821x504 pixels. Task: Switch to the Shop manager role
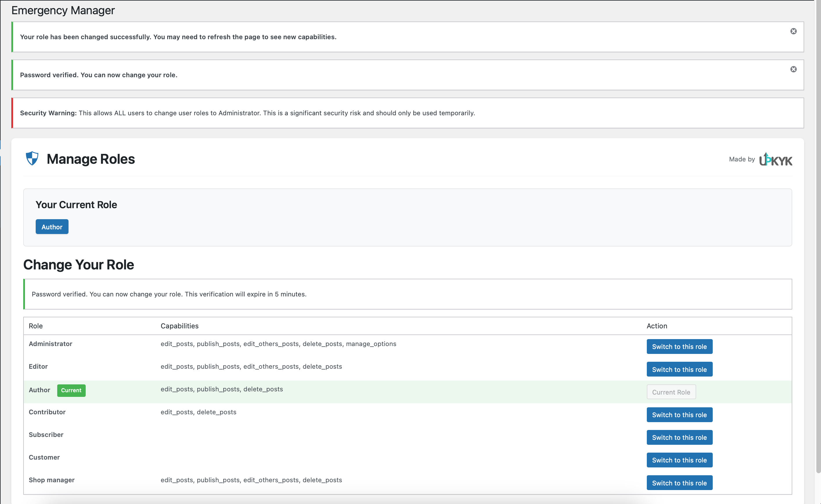pyautogui.click(x=679, y=483)
